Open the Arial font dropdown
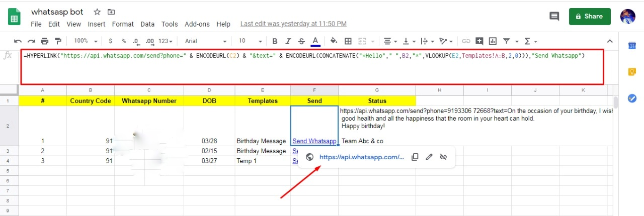This screenshot has width=644, height=216. click(205, 41)
